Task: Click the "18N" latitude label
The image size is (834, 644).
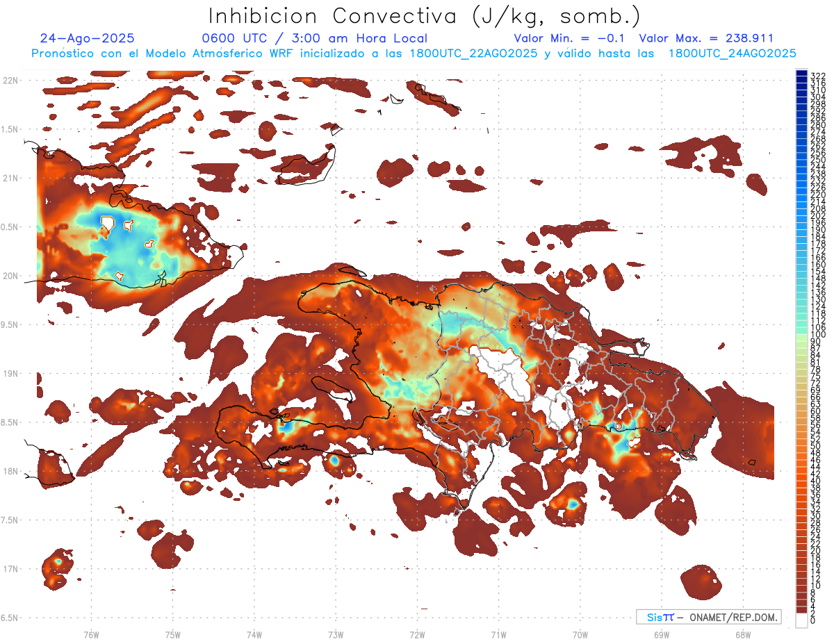Action: (10, 471)
